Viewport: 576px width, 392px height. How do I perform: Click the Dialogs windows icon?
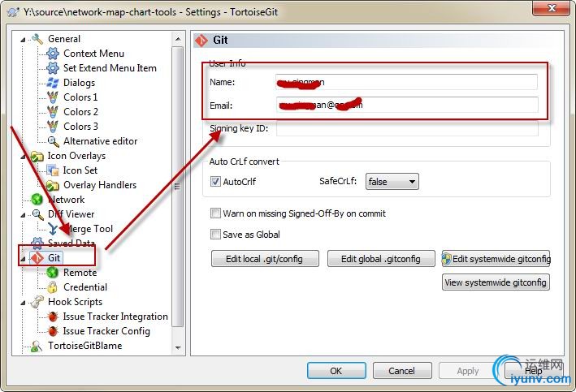53,83
